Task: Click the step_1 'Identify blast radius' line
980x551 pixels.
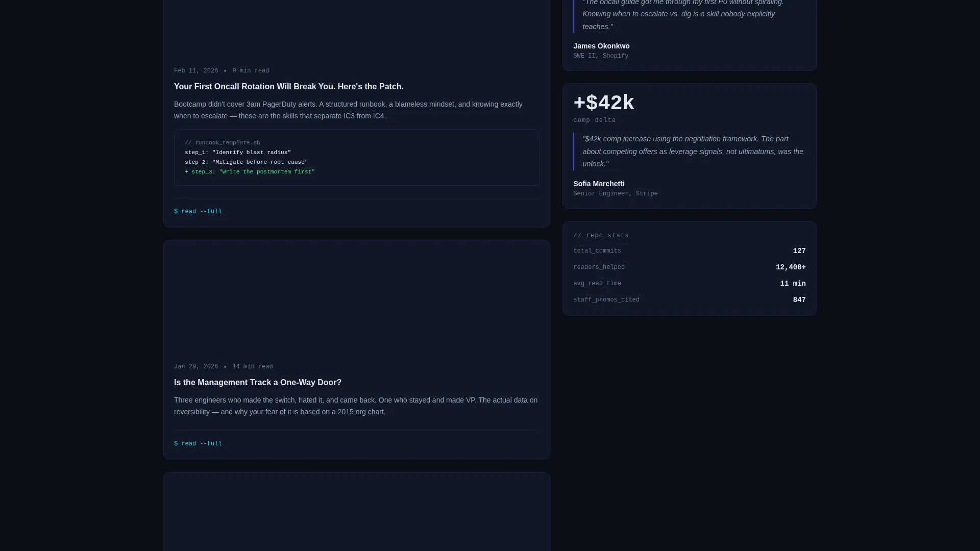Action: pyautogui.click(x=238, y=153)
